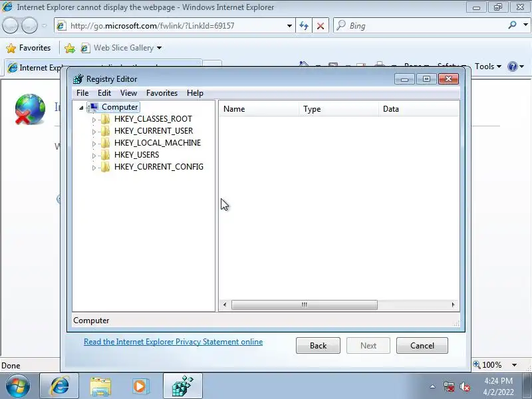Image resolution: width=532 pixels, height=399 pixels.
Task: Select the HKEY_USERS folder icon
Action: pyautogui.click(x=106, y=155)
